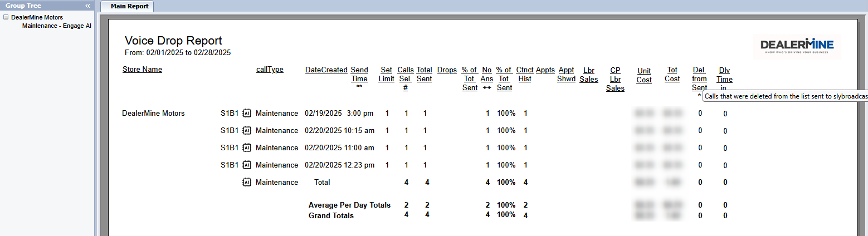Click Maintenance call type in 10:15 am row

277,130
